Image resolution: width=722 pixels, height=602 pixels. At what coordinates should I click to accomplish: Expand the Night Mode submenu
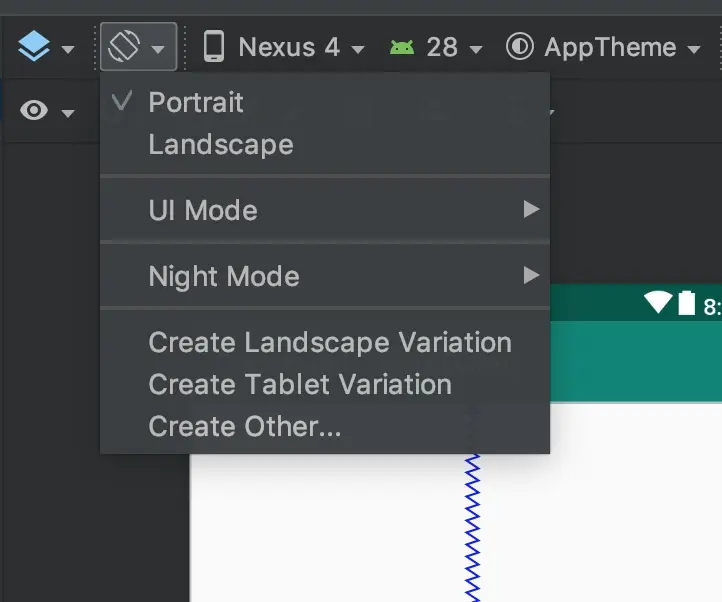tap(325, 276)
